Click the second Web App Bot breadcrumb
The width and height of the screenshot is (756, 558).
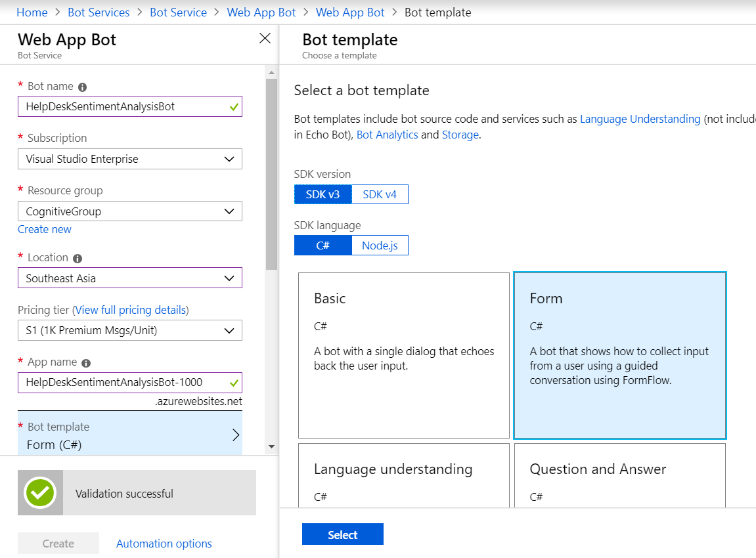click(350, 12)
